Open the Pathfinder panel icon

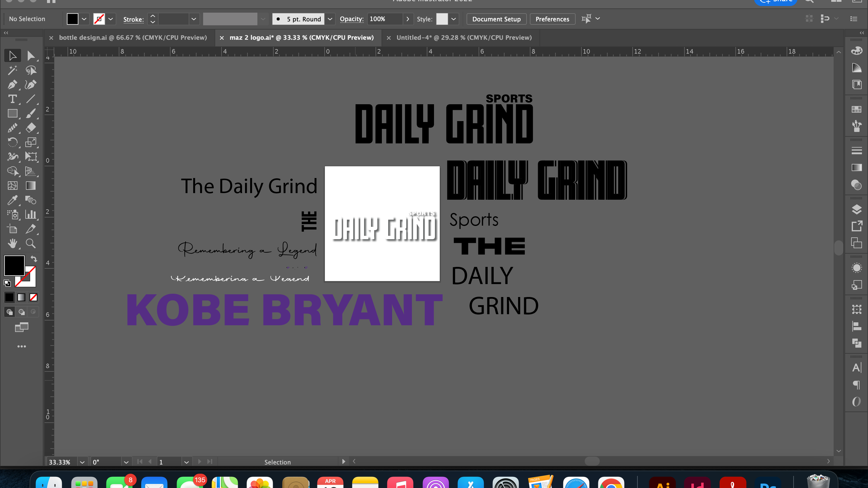[x=857, y=343]
